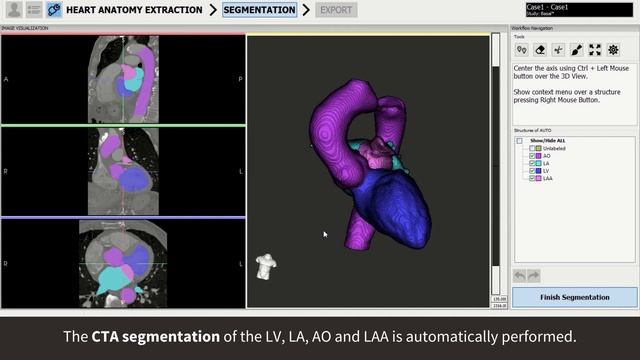Open the segmentation settings gear

click(613, 50)
